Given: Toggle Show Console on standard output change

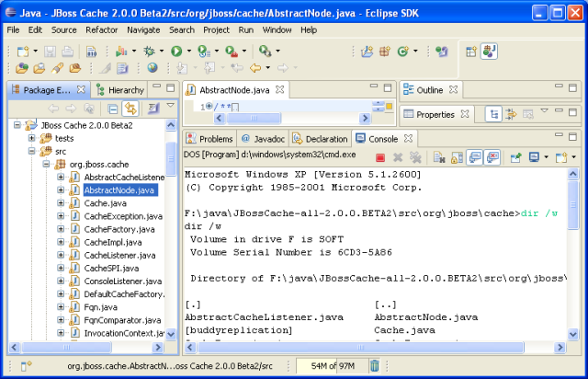Looking at the screenshot, I should 475,157.
